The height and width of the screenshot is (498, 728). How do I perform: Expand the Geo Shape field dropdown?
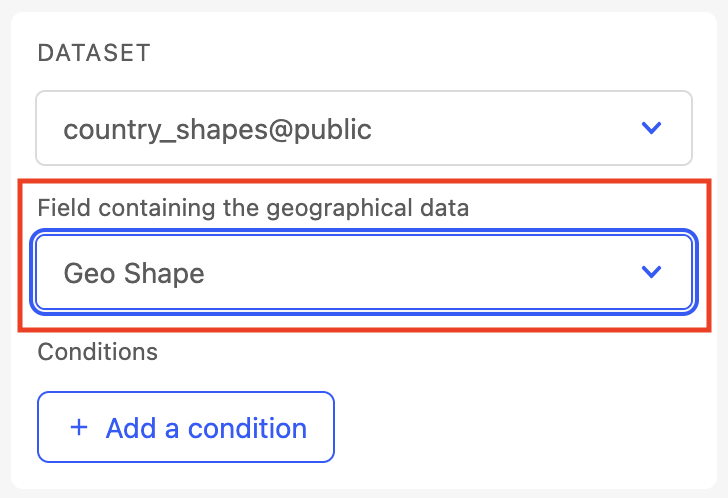364,272
